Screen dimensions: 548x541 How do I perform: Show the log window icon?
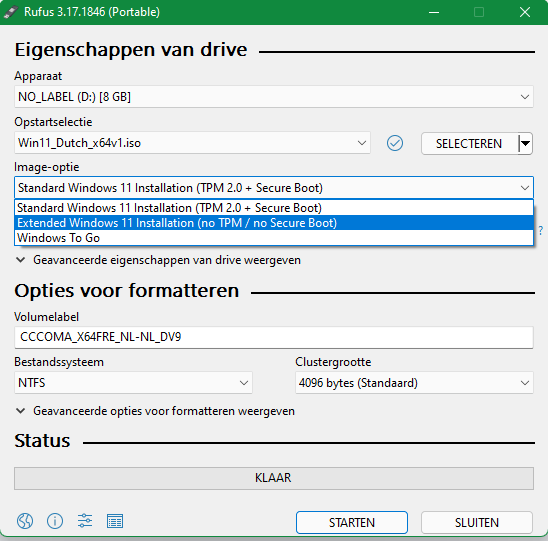pyautogui.click(x=115, y=521)
